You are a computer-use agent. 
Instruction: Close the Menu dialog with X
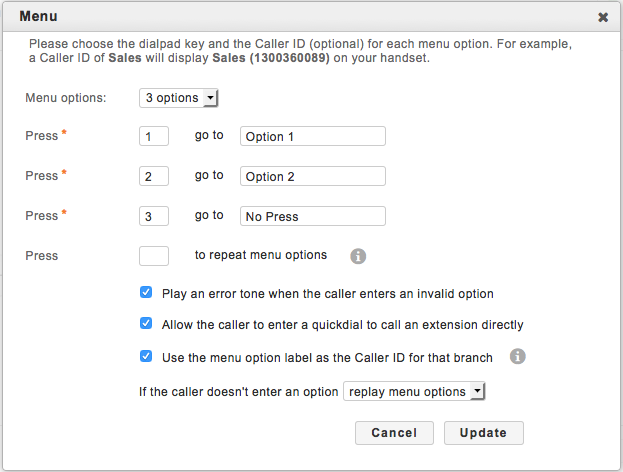click(603, 17)
